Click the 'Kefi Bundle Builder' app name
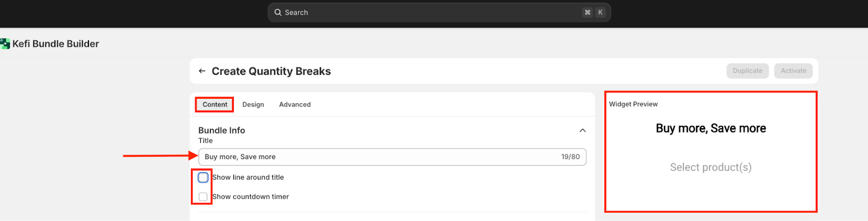Screen dimensions: 868x221 (x=55, y=44)
